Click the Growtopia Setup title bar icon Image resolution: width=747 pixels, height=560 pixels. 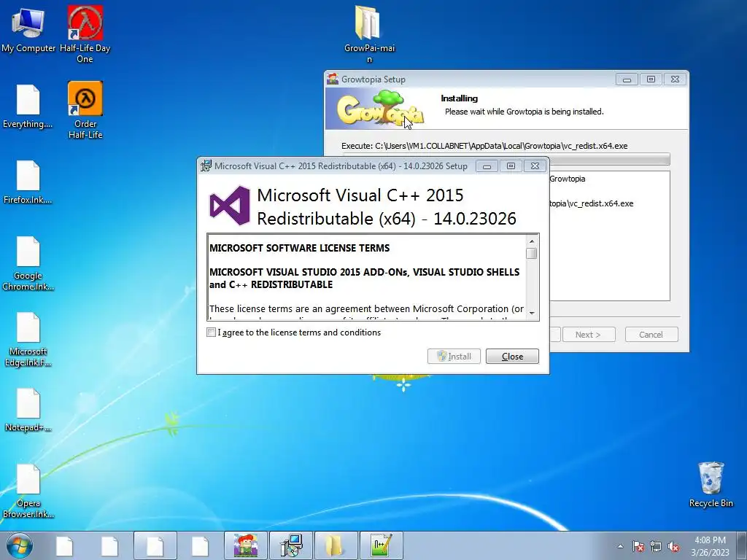[333, 79]
